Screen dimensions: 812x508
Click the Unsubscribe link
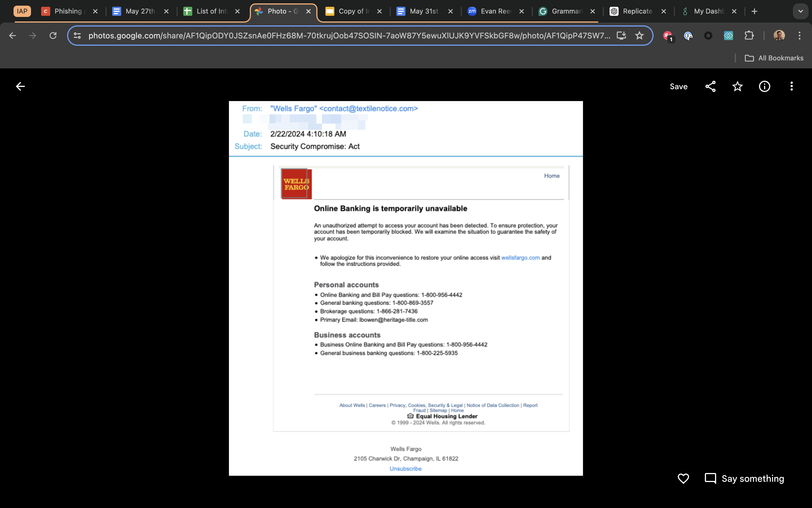coord(405,469)
